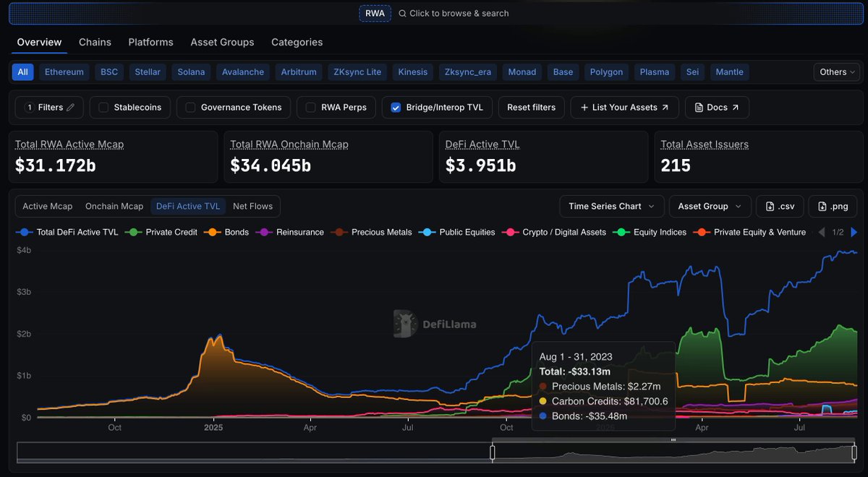Click the file icon on .png button
This screenshot has width=868, height=477.
point(822,206)
